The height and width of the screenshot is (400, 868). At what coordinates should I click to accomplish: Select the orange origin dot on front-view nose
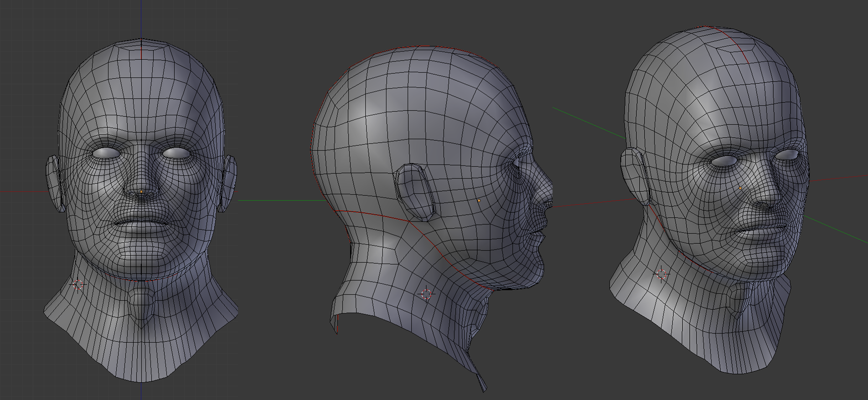click(x=141, y=192)
